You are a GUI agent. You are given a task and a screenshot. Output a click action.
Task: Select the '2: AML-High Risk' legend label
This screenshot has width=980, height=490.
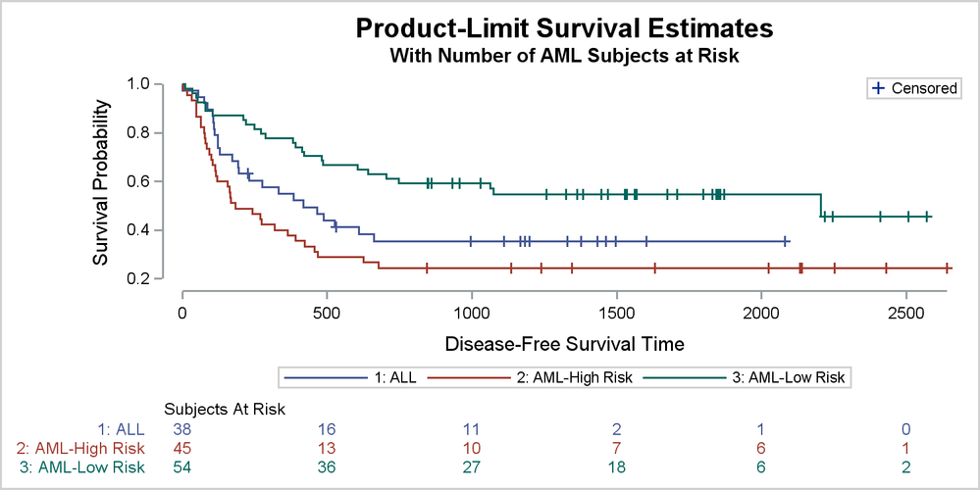click(573, 376)
